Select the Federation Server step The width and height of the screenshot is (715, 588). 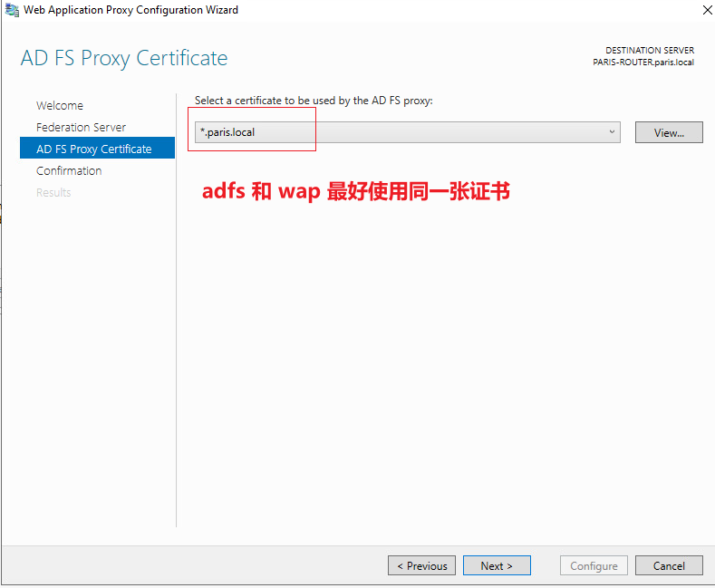[82, 127]
